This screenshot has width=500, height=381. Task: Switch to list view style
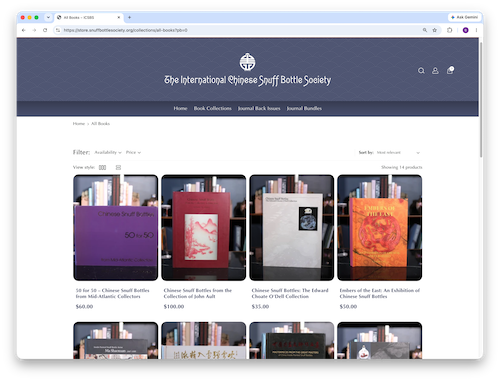118,167
